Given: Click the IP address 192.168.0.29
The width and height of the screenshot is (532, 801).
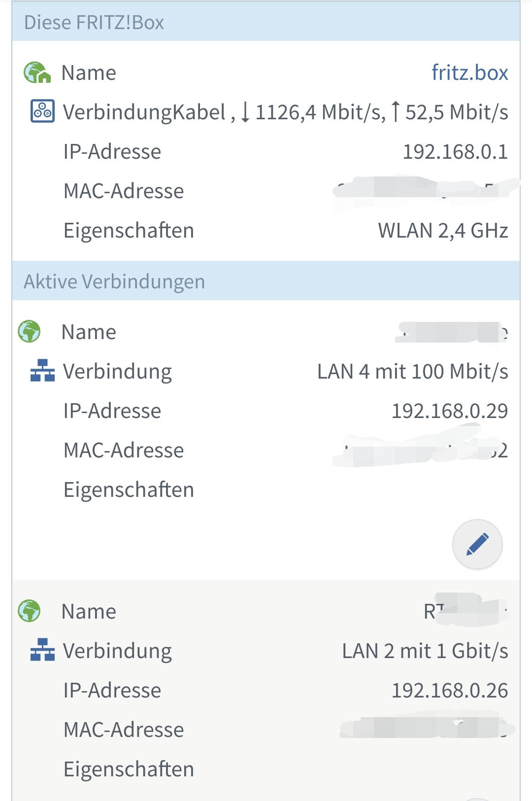Looking at the screenshot, I should coord(449,411).
